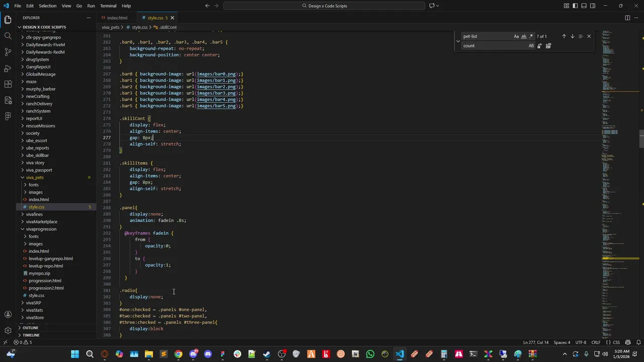644x362 pixels.
Task: Change UTF-8 encoding in status bar
Action: [581, 342]
